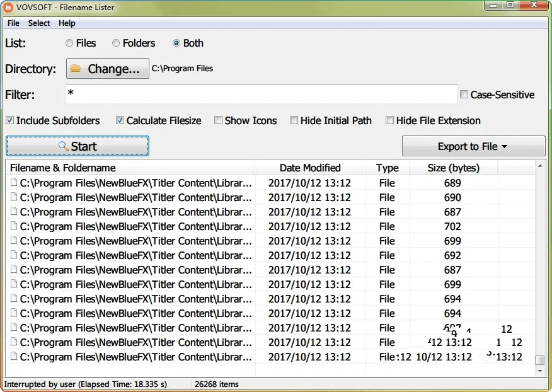Click the Start button
The height and width of the screenshot is (392, 552).
[78, 146]
